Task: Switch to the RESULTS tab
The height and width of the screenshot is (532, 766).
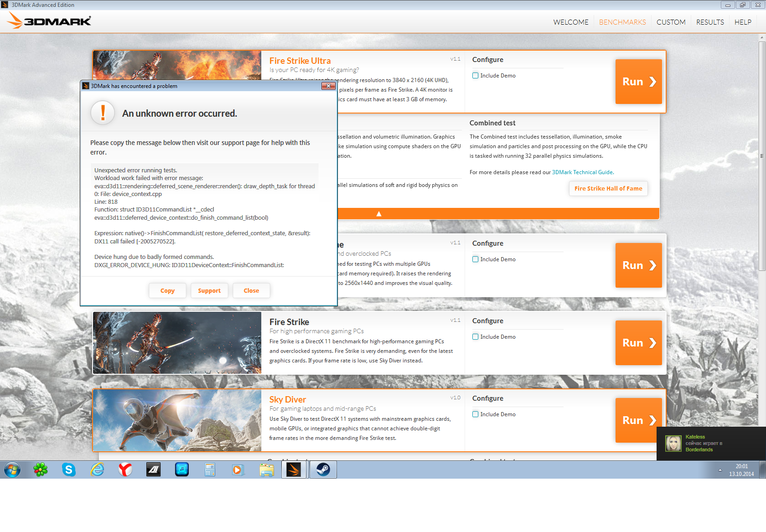Action: tap(710, 22)
